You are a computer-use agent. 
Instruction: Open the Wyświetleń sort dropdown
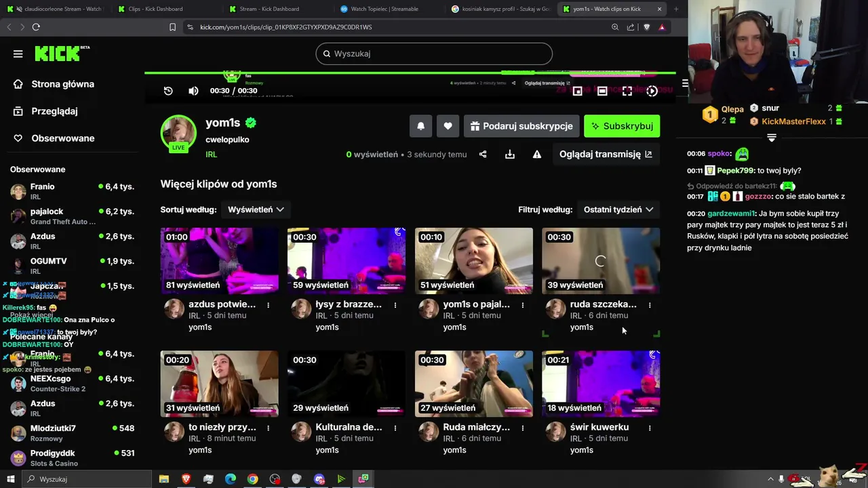256,209
